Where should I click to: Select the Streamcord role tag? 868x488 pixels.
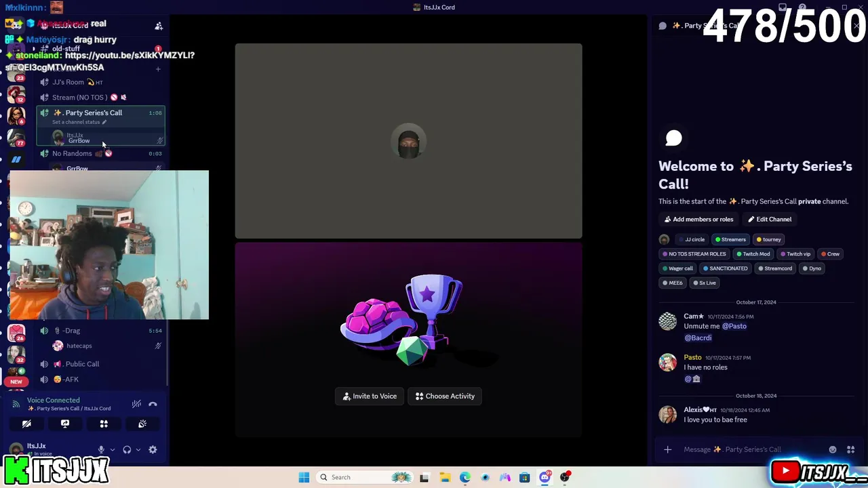click(x=774, y=268)
